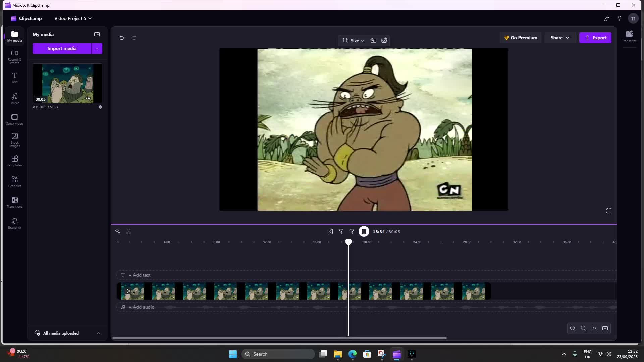Image resolution: width=644 pixels, height=362 pixels.
Task: Expand the All media uploaded status panel
Action: [98, 333]
